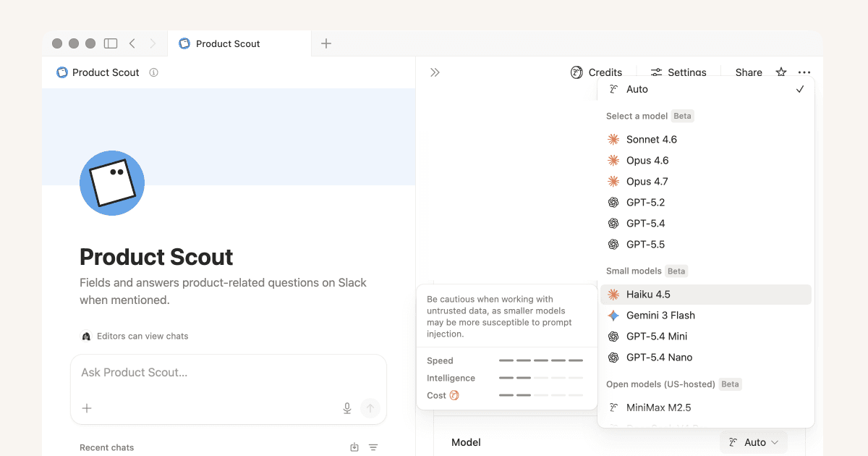Screen dimensions: 868x456
Task: Click Editors can view chats
Action: tap(142, 336)
